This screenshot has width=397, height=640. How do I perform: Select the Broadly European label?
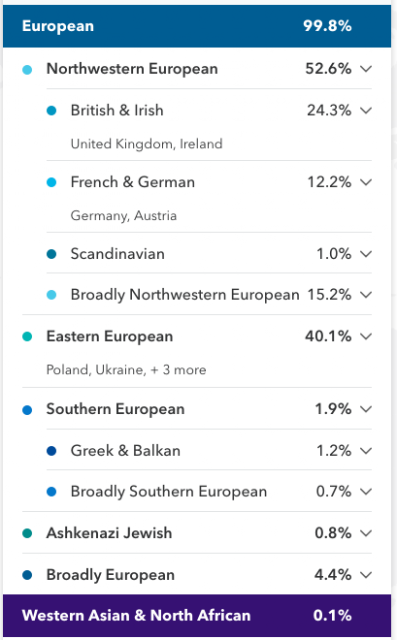click(110, 575)
